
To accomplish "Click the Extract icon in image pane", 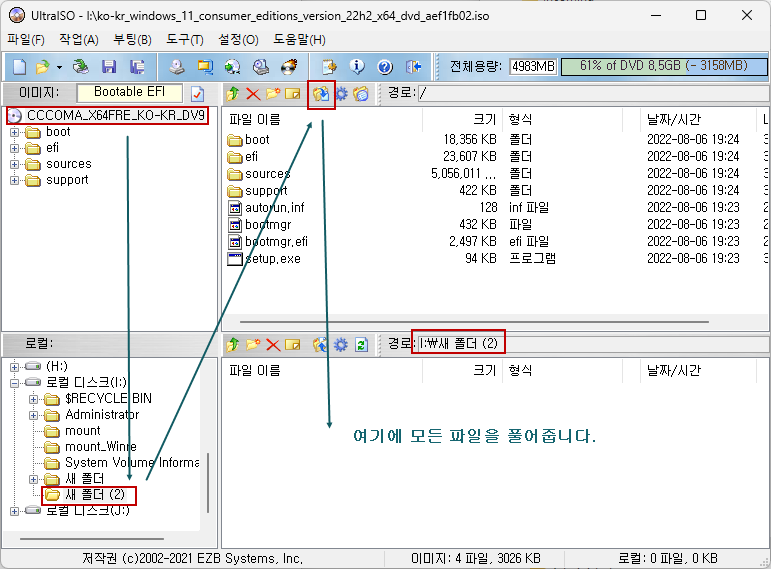I will (x=321, y=93).
